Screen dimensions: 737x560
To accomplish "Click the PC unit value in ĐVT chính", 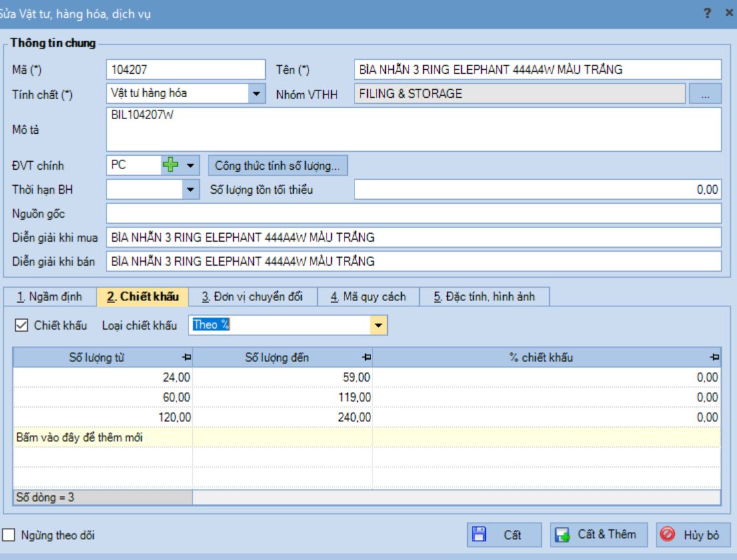I will pos(119,165).
